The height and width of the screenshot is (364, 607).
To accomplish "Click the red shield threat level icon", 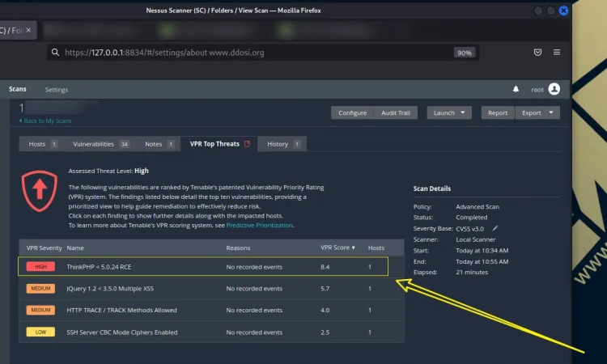I will tap(39, 191).
